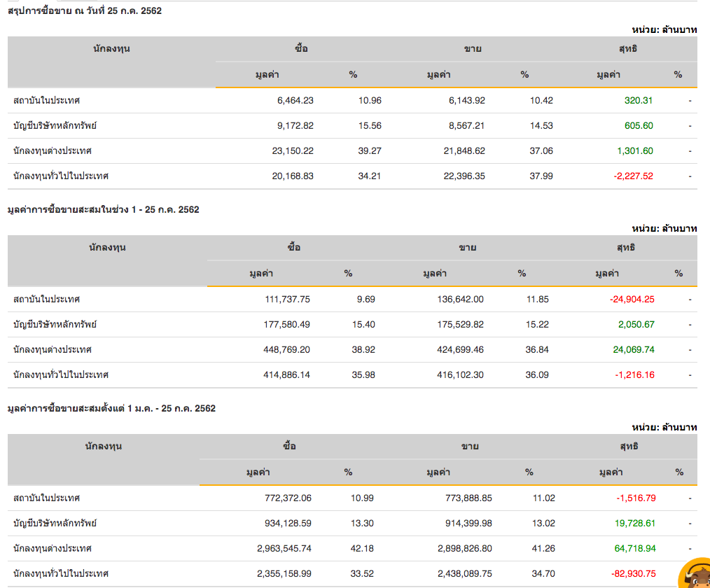Click the -24,904.25 net value
Viewport: 710px width, 588px height.
pos(632,299)
